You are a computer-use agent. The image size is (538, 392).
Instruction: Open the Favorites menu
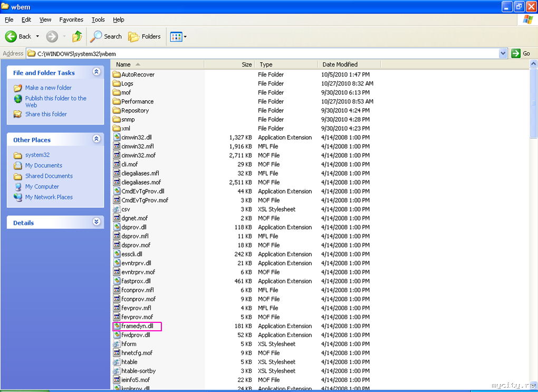click(x=71, y=20)
